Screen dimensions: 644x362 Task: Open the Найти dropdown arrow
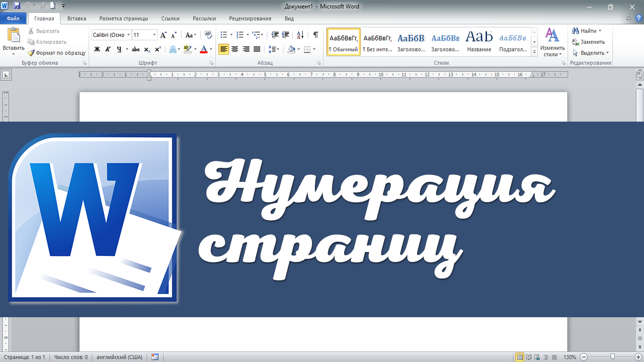pos(600,31)
